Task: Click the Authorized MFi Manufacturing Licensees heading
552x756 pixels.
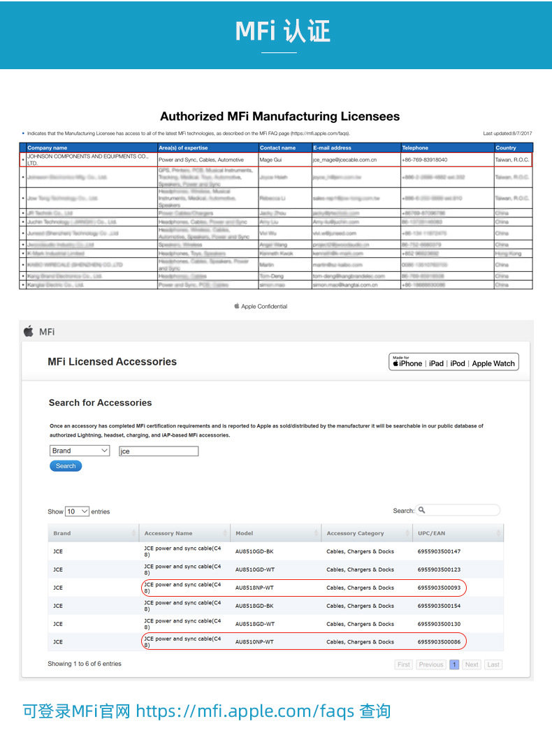Action: coord(279,116)
